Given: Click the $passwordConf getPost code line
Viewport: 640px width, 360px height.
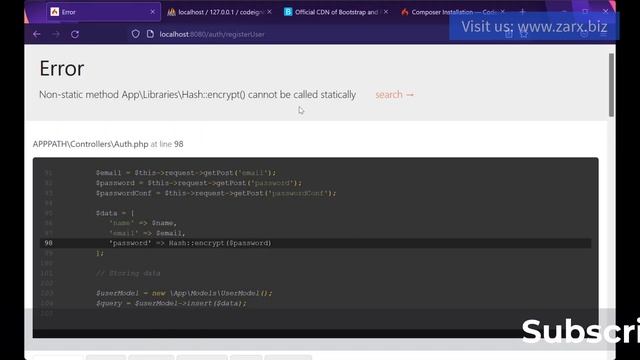Looking at the screenshot, I should point(216,193).
